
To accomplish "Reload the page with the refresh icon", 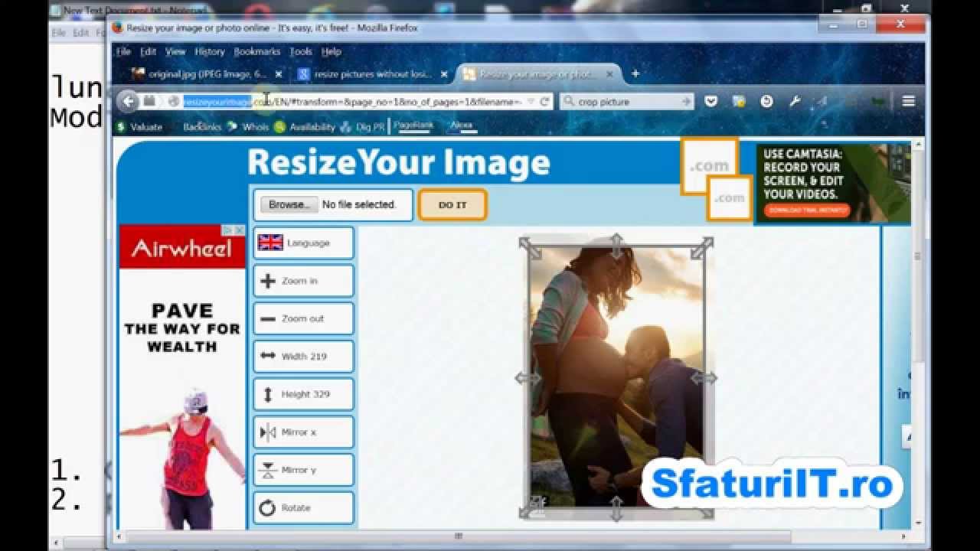I will pyautogui.click(x=544, y=101).
